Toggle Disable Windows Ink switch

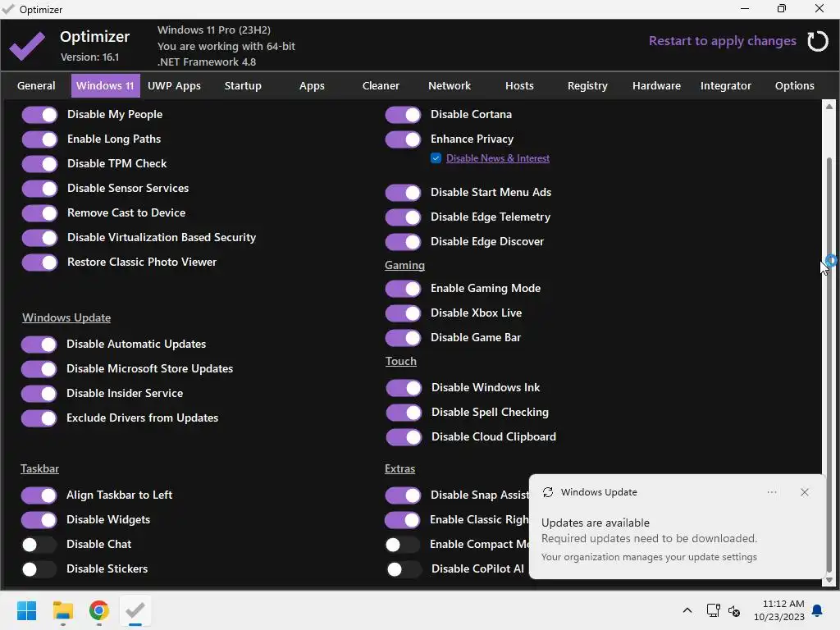point(404,388)
